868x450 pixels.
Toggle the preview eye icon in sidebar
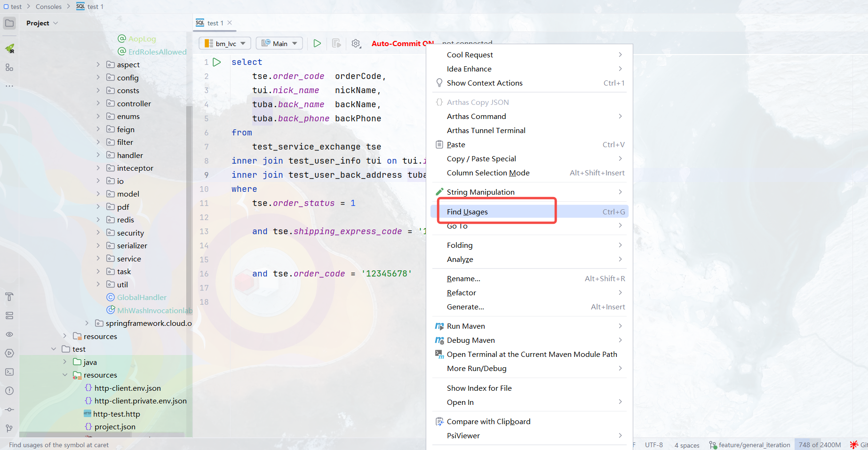click(9, 334)
